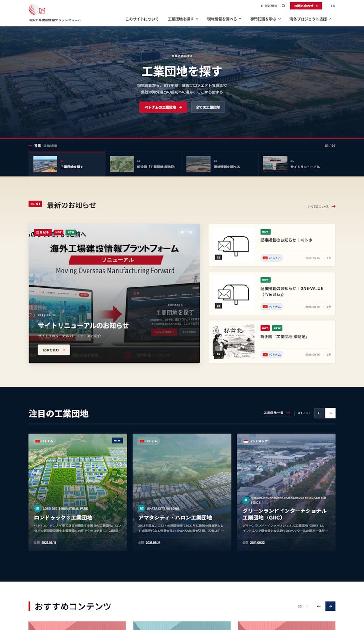Open すべてのニュース link
Screen dimensions: 364x630
321,206
